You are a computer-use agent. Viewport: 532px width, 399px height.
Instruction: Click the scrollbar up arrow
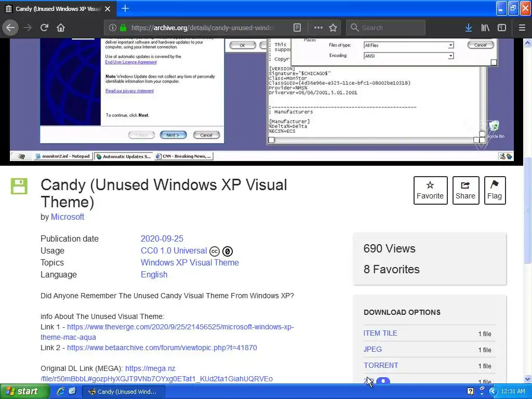click(x=527, y=43)
